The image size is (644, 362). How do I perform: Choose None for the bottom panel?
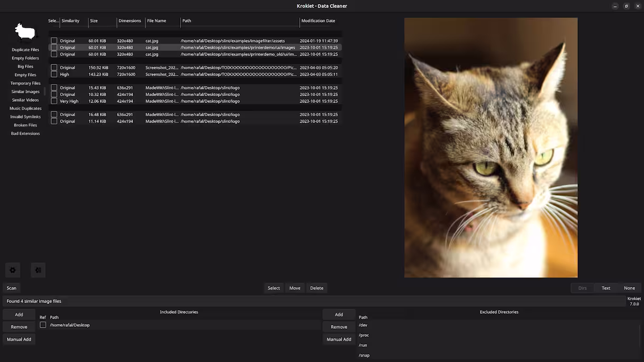pyautogui.click(x=629, y=288)
